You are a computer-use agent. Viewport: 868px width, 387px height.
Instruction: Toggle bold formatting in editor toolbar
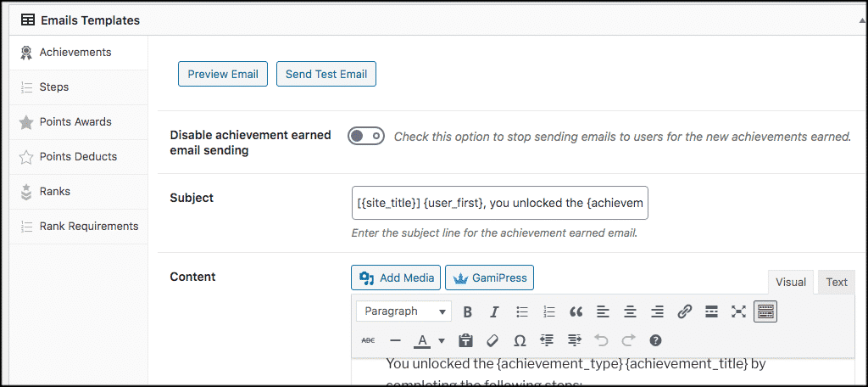point(467,311)
